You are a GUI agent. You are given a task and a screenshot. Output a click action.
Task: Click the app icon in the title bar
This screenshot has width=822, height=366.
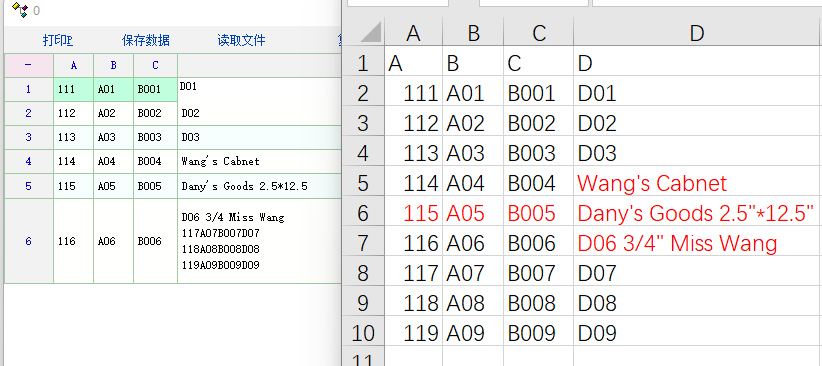point(20,9)
